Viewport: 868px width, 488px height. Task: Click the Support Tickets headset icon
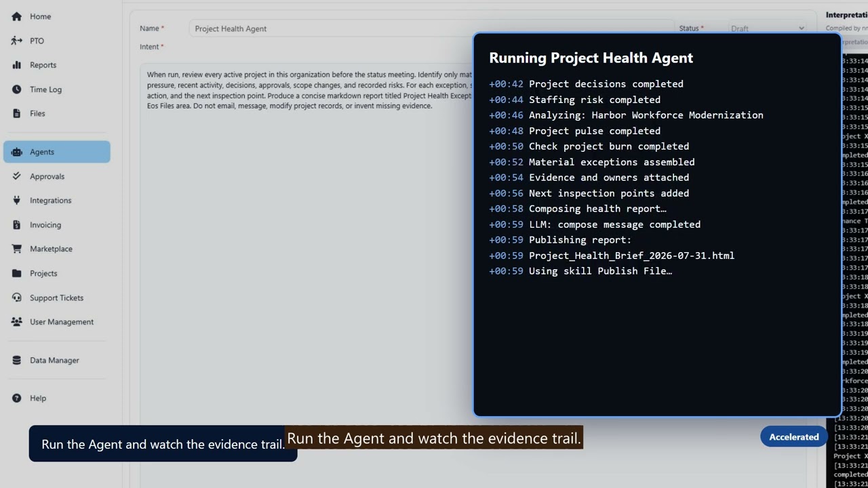click(x=16, y=298)
